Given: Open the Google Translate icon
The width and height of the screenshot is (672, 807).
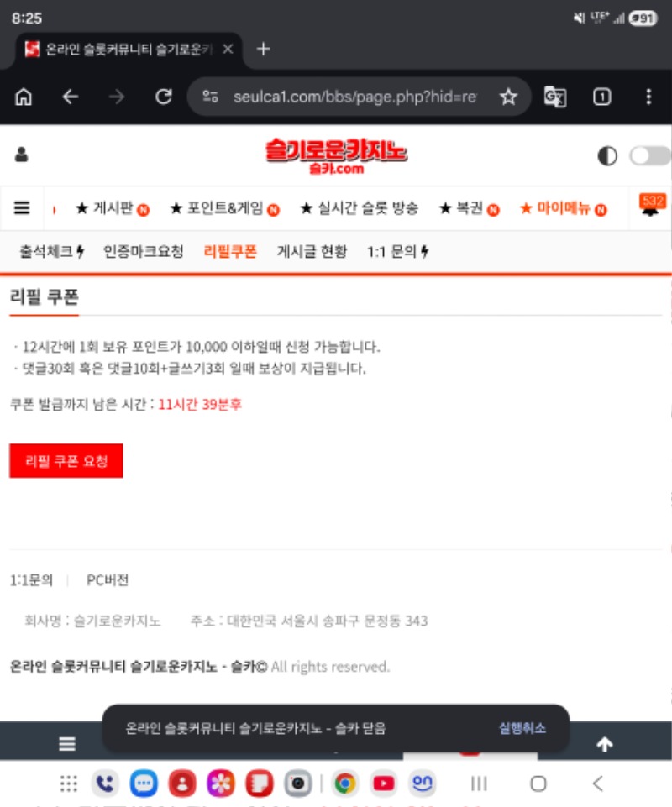Looking at the screenshot, I should [x=554, y=97].
